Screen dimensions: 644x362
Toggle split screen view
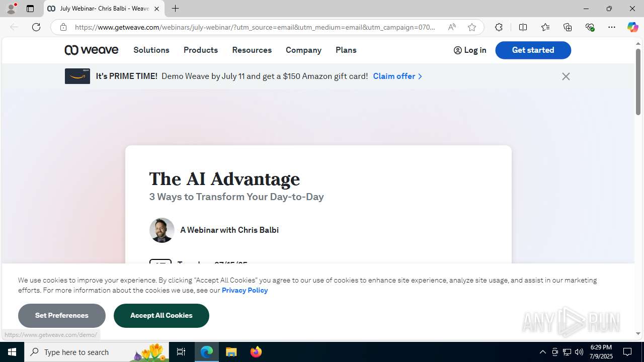click(523, 27)
